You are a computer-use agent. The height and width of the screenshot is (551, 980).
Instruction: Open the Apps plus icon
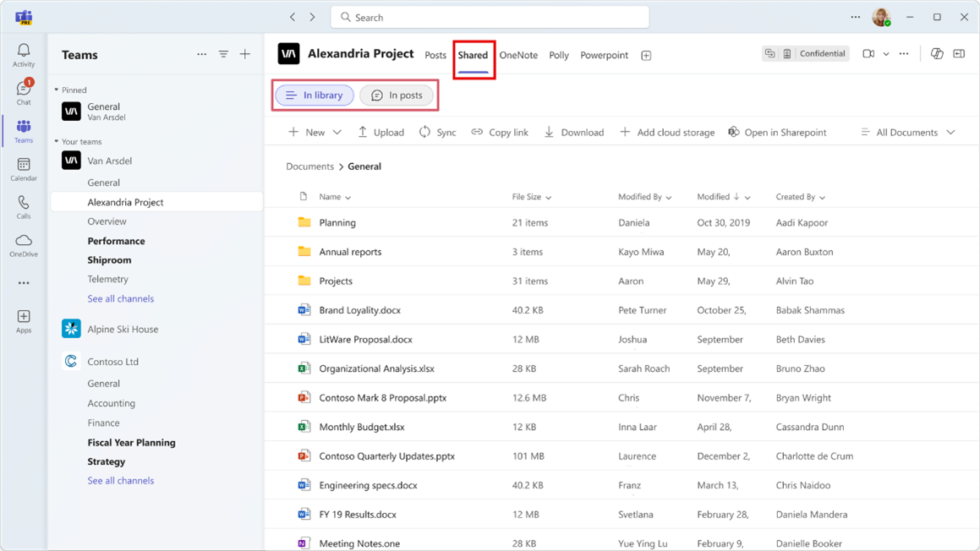(x=24, y=321)
